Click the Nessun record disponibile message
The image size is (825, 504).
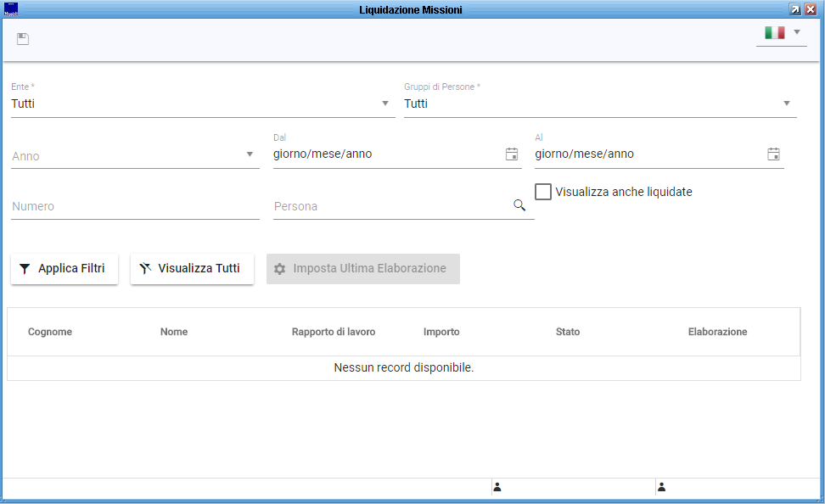click(x=404, y=367)
